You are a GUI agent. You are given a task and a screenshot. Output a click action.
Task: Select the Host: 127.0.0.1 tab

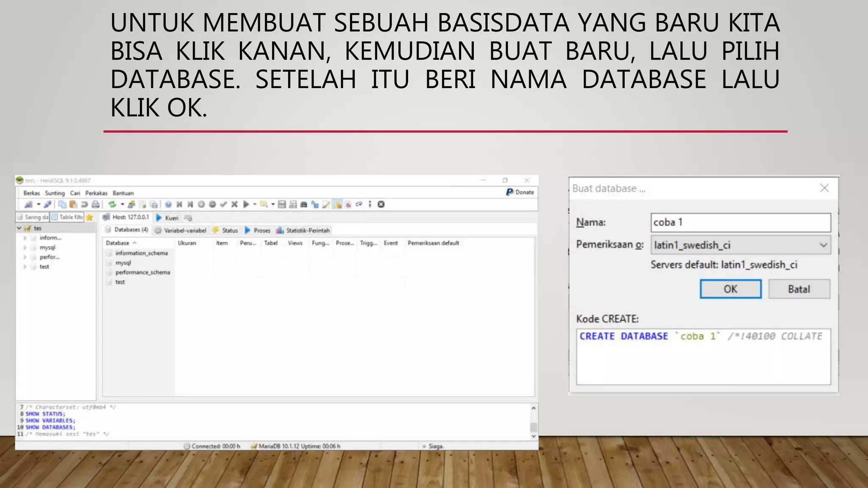[x=126, y=217]
